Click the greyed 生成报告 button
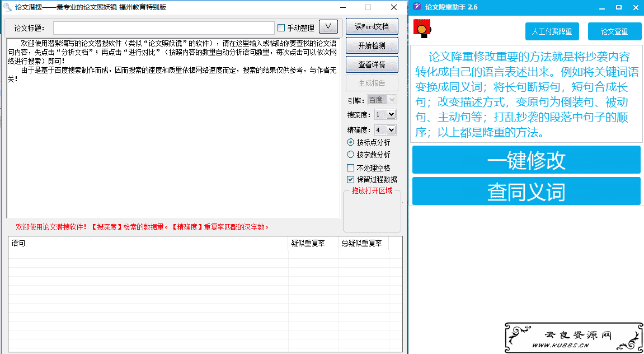The image size is (644, 354). (x=372, y=83)
